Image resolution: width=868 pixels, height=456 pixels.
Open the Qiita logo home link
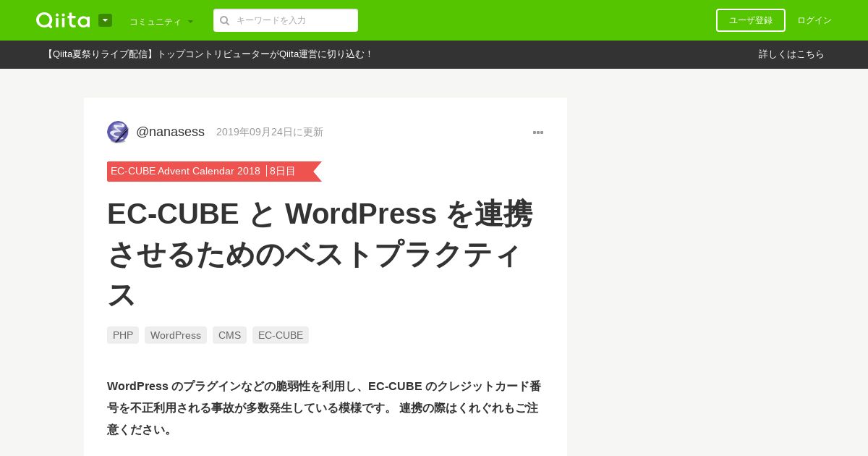(x=63, y=20)
